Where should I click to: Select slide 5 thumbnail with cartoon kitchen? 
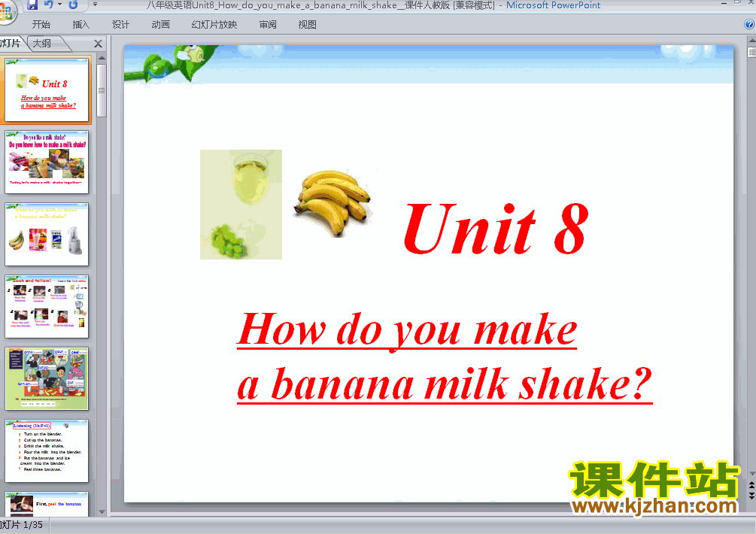pos(47,379)
